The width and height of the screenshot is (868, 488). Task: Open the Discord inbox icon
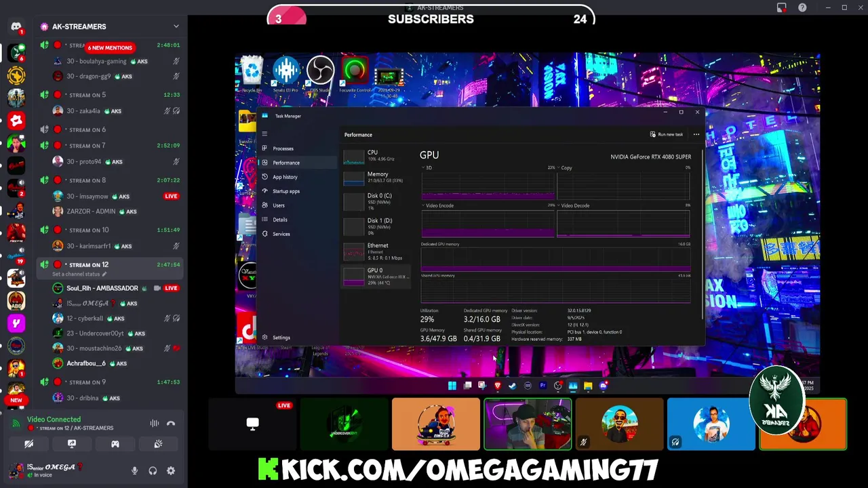(781, 7)
